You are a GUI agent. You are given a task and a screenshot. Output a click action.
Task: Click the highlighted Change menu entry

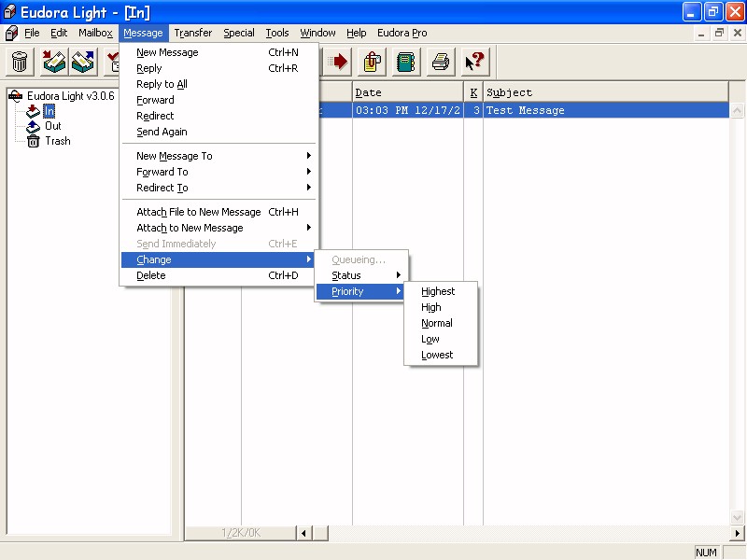coord(218,259)
